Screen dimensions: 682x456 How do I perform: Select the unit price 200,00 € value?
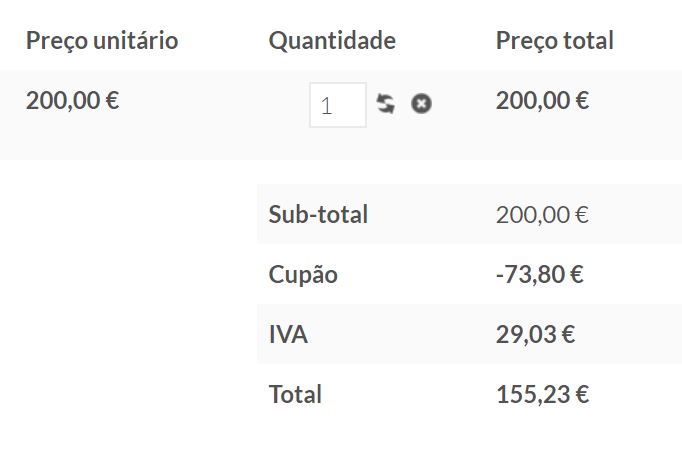click(x=73, y=101)
